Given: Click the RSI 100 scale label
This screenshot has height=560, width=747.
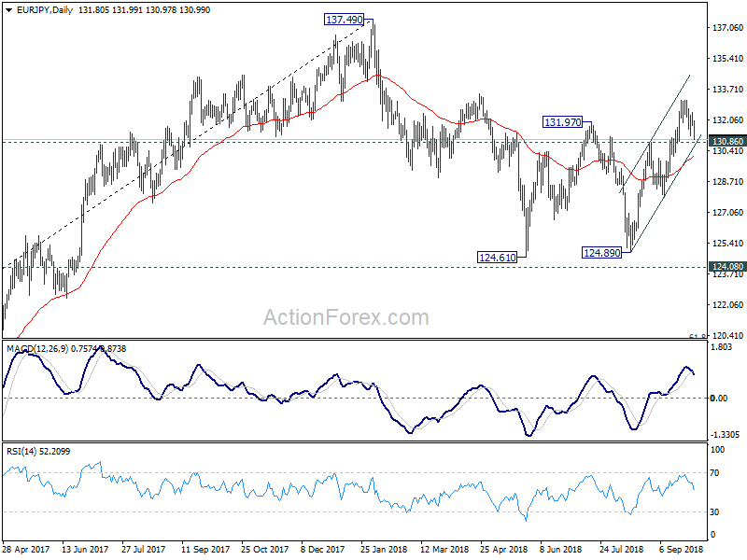Looking at the screenshot, I should [717, 450].
